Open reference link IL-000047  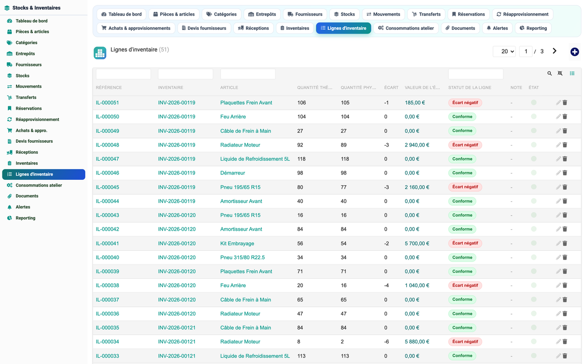click(107, 159)
